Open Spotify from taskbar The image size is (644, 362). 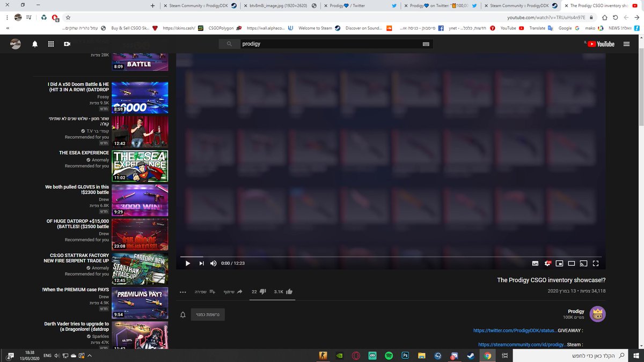point(389,356)
